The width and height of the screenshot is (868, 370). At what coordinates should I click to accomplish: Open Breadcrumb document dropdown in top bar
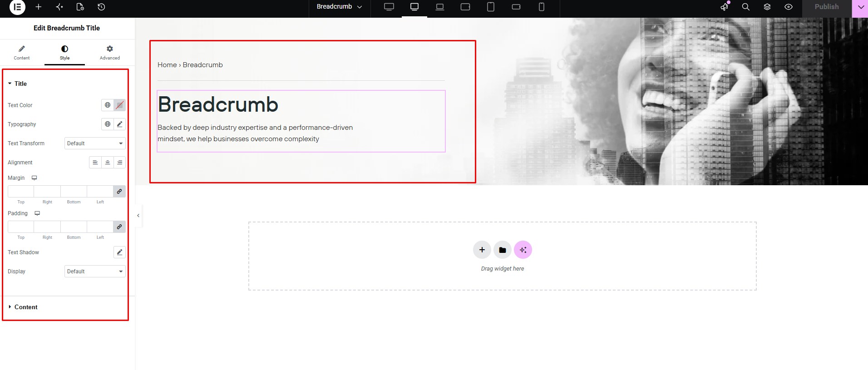click(340, 7)
